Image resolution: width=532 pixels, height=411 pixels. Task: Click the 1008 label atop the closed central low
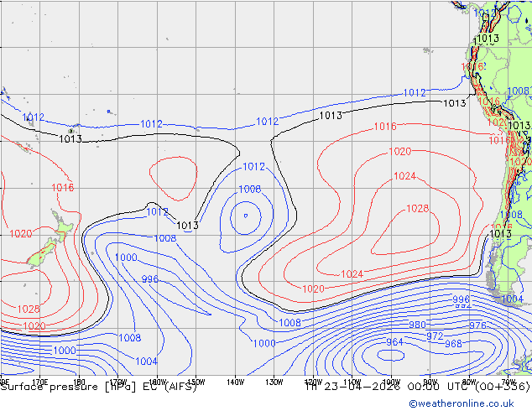pyautogui.click(x=250, y=190)
